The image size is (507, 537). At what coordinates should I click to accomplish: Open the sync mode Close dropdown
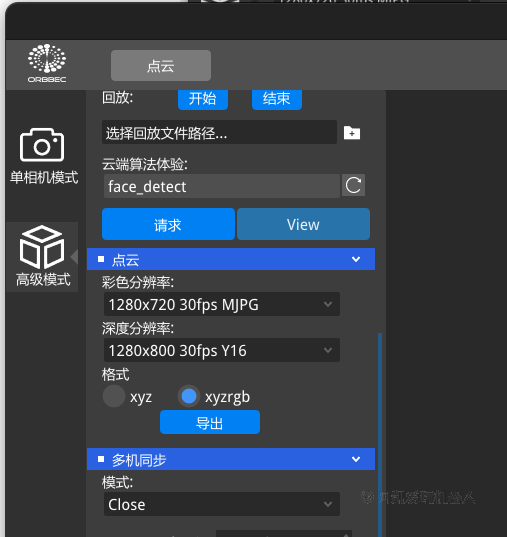click(222, 504)
